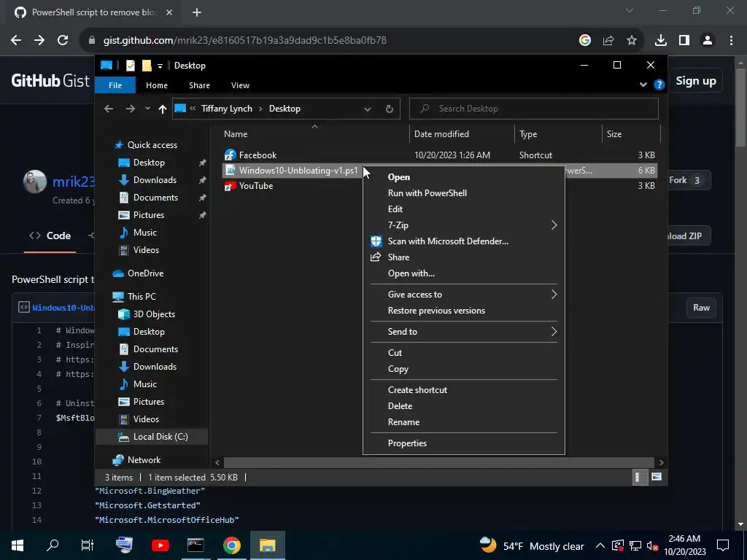The height and width of the screenshot is (560, 747).
Task: Open YouTube app on taskbar
Action: coord(160,545)
